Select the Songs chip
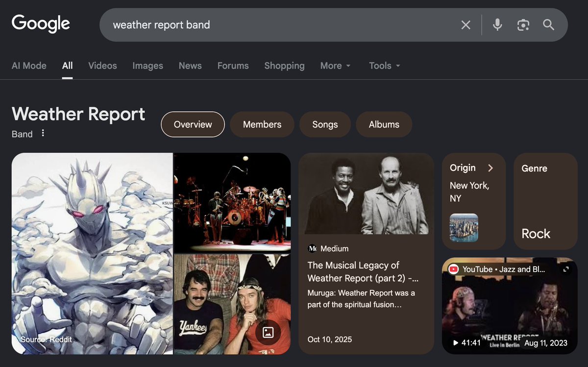The width and height of the screenshot is (588, 367). click(x=325, y=124)
